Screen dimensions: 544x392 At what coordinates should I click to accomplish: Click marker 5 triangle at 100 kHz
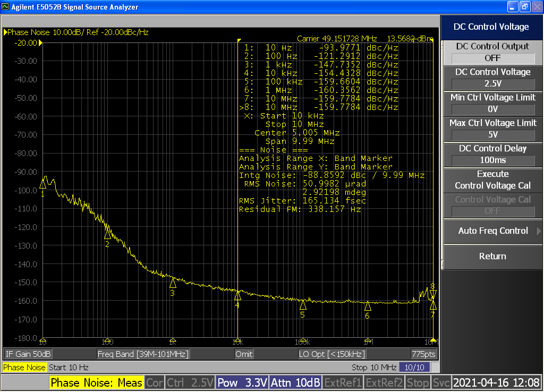point(303,305)
